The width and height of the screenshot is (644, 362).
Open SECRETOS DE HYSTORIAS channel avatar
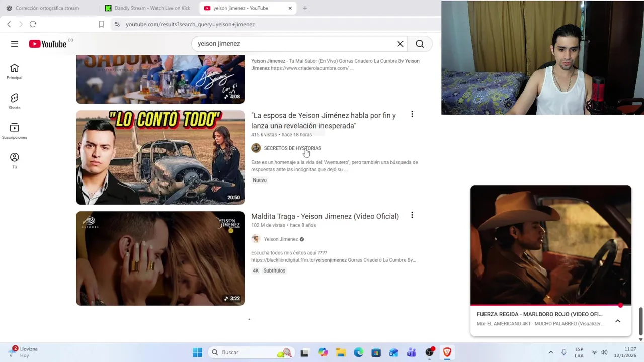tap(256, 148)
